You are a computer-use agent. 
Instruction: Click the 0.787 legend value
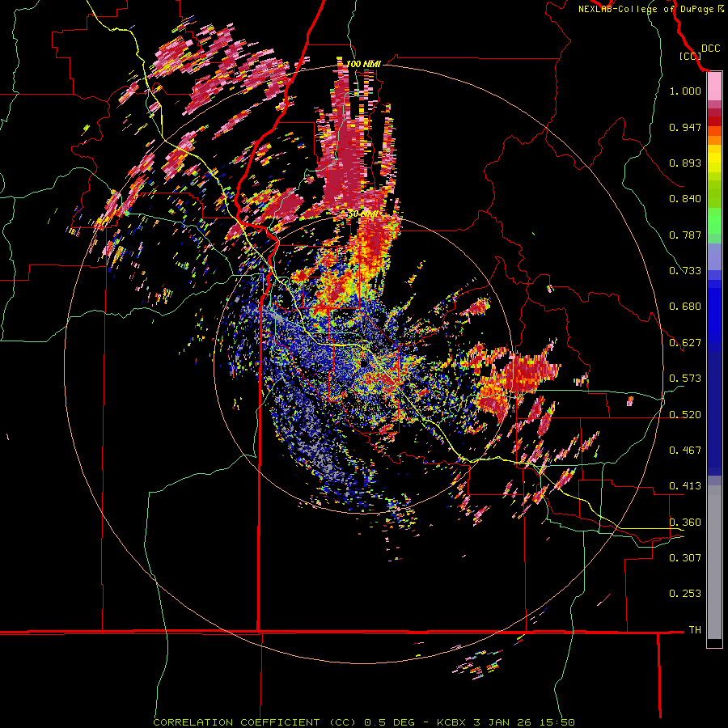[x=685, y=235]
